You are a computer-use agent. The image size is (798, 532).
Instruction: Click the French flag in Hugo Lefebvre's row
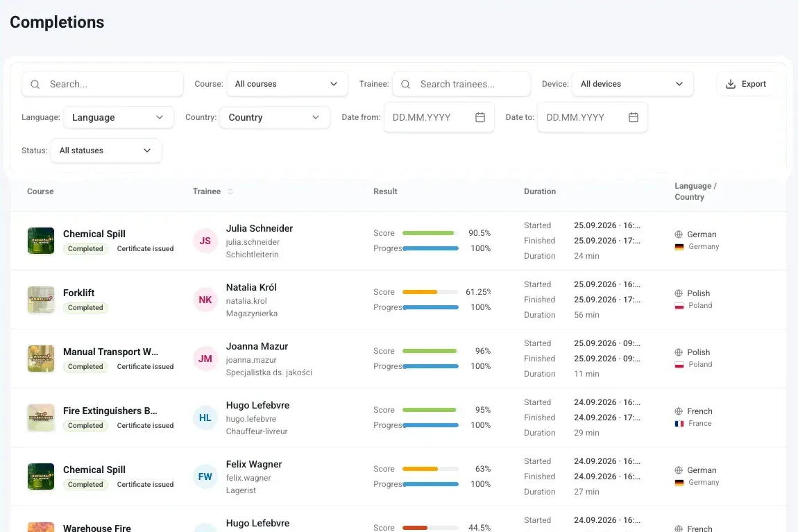coord(679,424)
